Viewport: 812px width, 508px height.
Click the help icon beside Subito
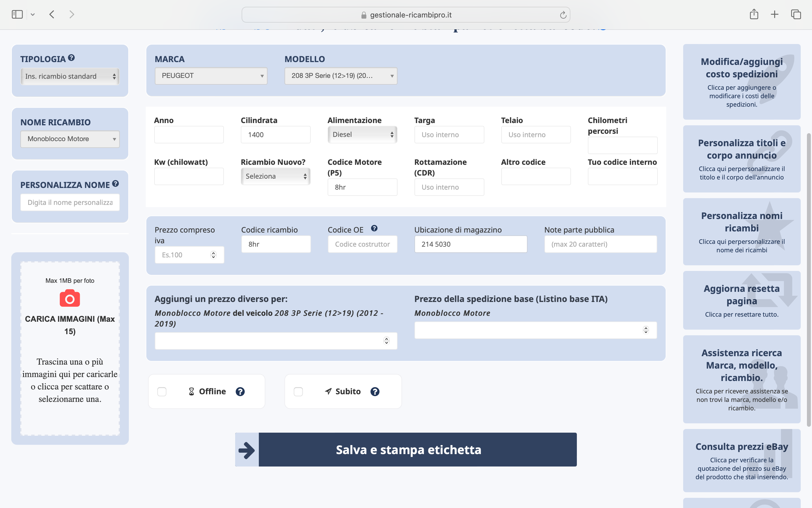click(x=375, y=392)
